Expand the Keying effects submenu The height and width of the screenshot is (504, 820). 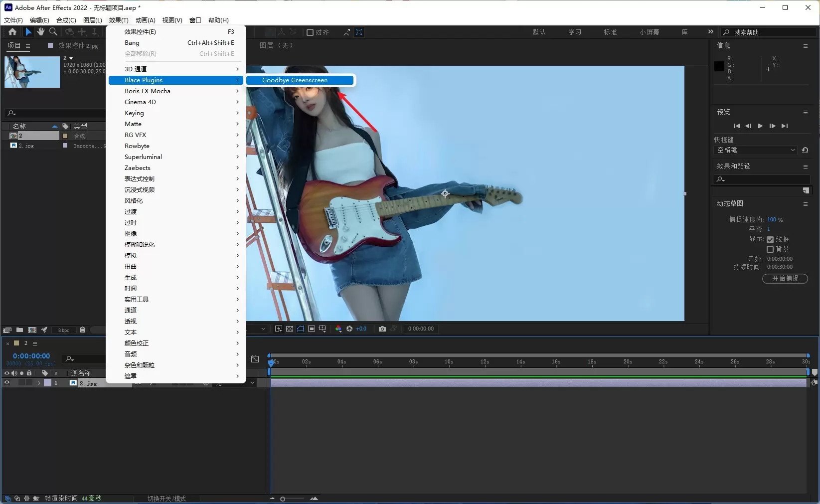pos(175,113)
